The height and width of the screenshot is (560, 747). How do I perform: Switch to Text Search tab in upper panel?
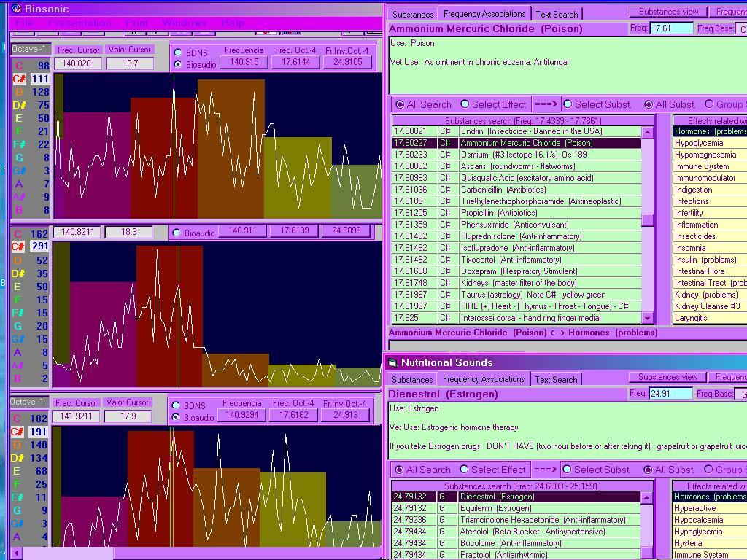557,14
